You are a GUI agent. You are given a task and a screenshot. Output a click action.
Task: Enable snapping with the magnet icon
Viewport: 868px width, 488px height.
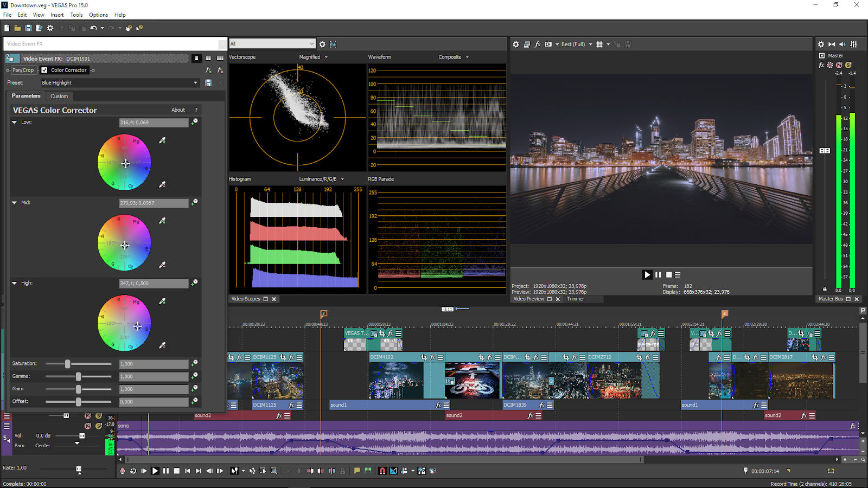(x=381, y=471)
